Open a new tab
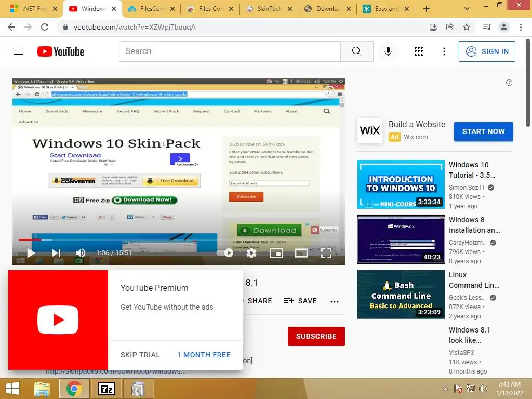Viewport: 532px width, 399px height. (427, 9)
